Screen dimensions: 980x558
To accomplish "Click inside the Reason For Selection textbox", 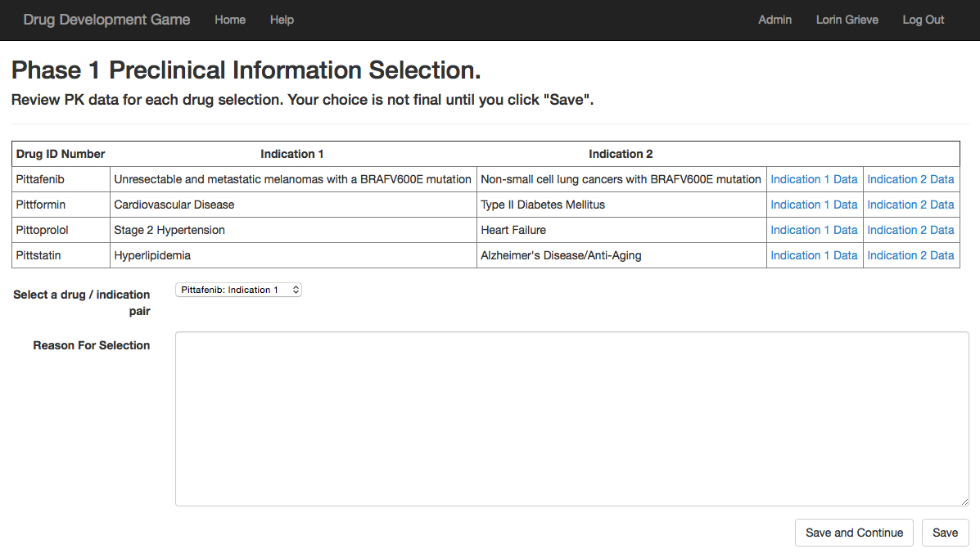I will pyautogui.click(x=571, y=418).
